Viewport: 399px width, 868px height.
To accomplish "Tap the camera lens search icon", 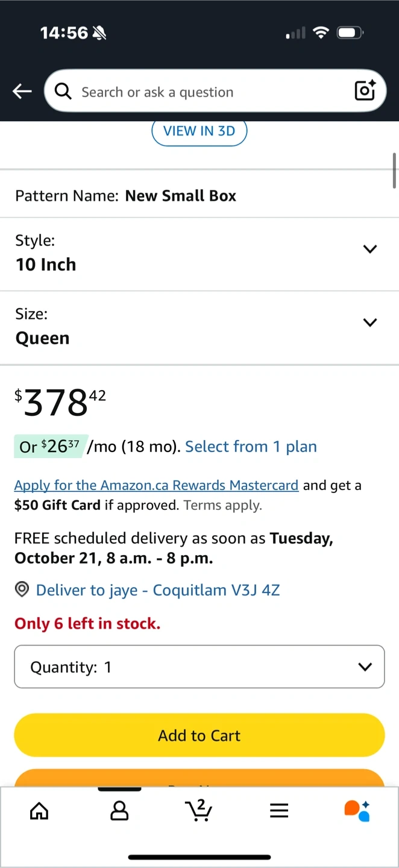I will tap(365, 90).
